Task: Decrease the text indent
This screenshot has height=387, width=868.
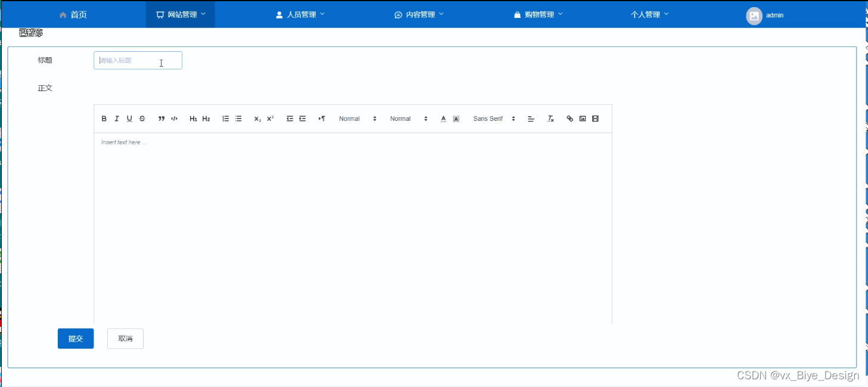Action: click(x=290, y=118)
